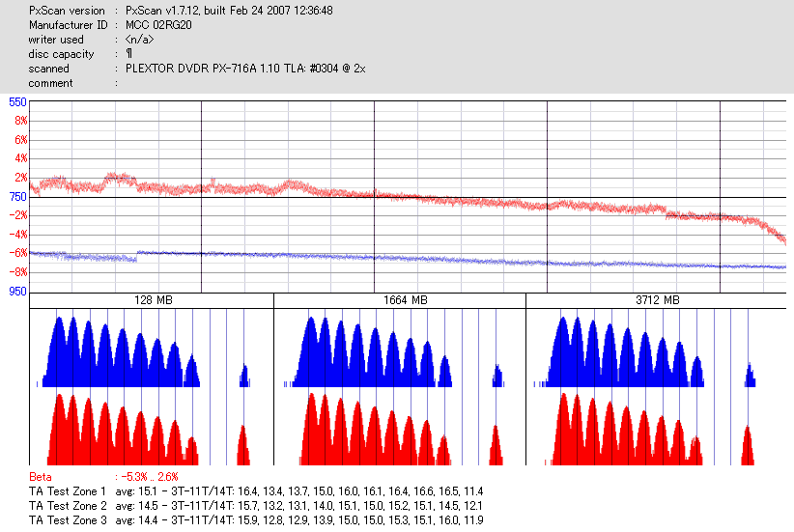This screenshot has height=532, width=794.
Task: Click the avg: 14.5 value
Action: point(136,506)
